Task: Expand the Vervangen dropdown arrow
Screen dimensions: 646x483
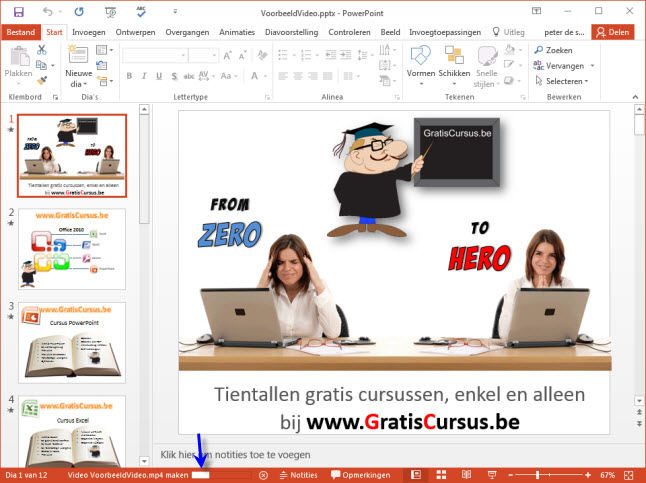Action: click(x=592, y=66)
